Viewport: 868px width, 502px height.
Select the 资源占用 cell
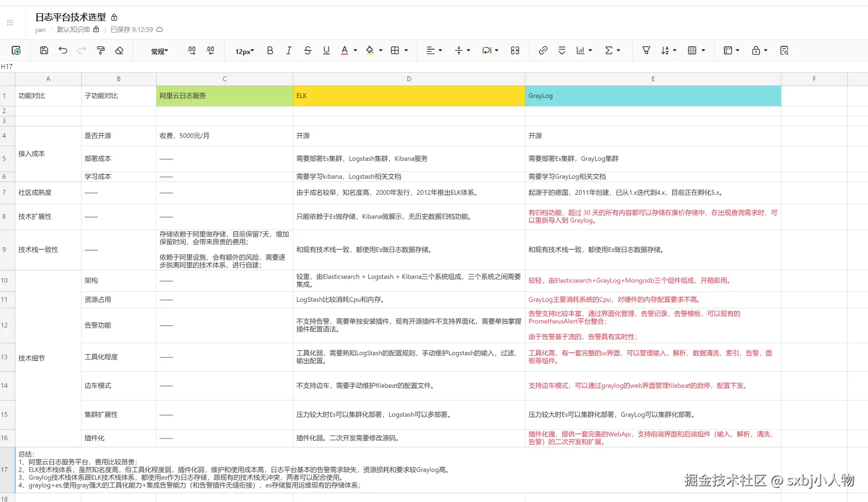pos(119,300)
